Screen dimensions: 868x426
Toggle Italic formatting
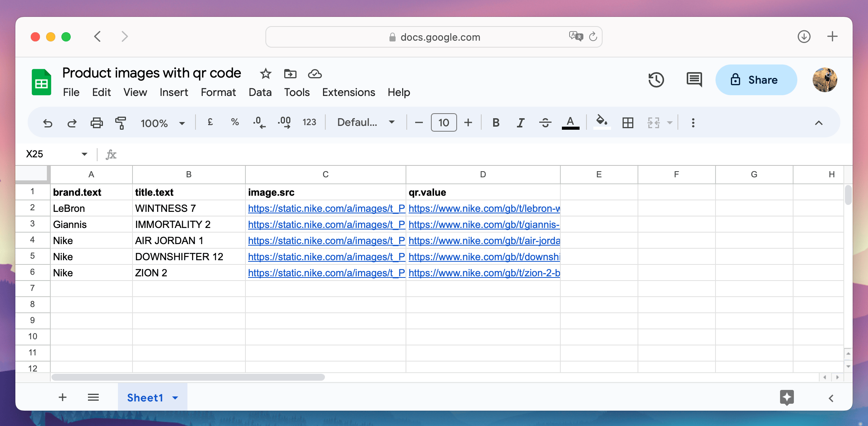click(x=520, y=123)
